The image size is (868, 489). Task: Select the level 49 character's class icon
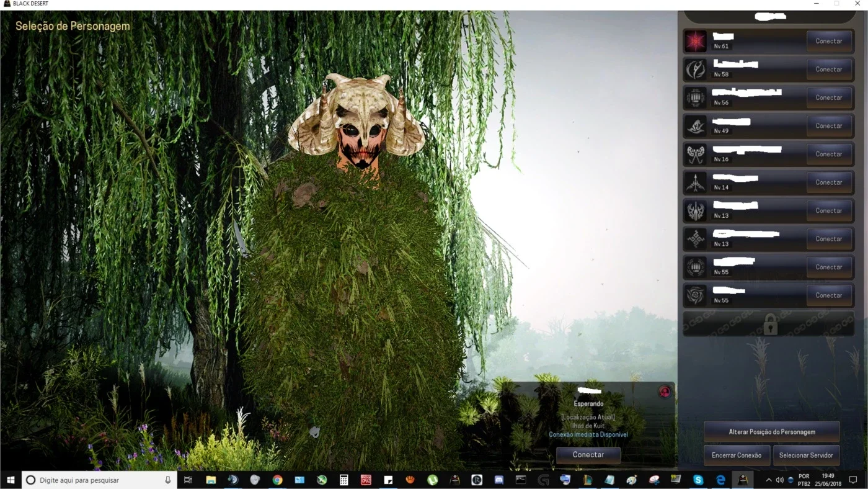pos(696,126)
